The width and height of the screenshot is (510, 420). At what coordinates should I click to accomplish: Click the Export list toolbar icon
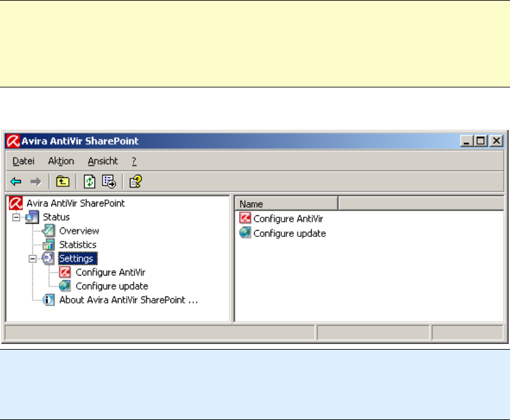(109, 182)
